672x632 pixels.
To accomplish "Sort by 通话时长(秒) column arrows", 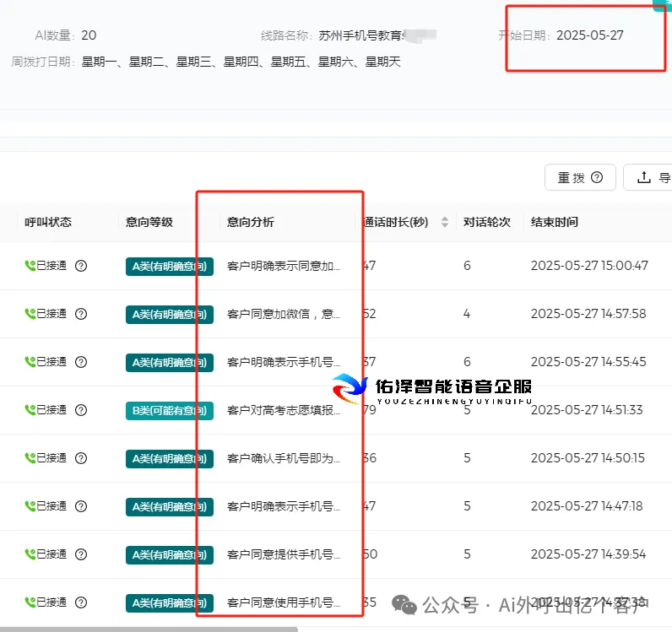I will (445, 222).
